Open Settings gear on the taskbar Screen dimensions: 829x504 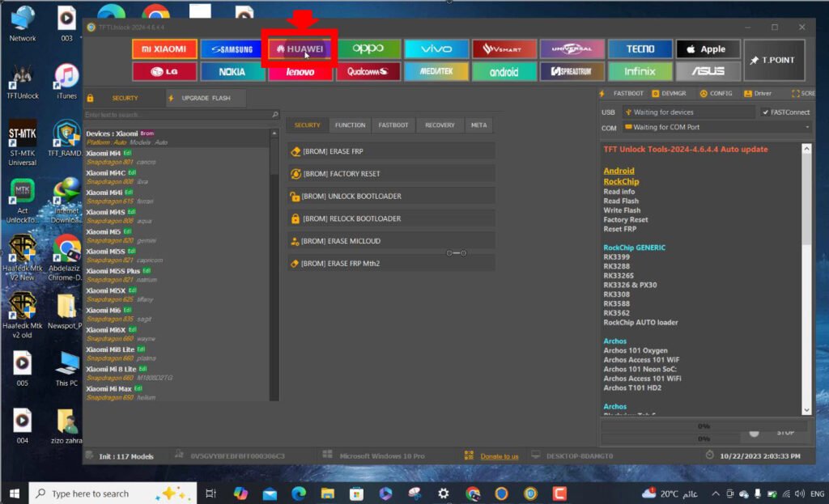tap(443, 493)
